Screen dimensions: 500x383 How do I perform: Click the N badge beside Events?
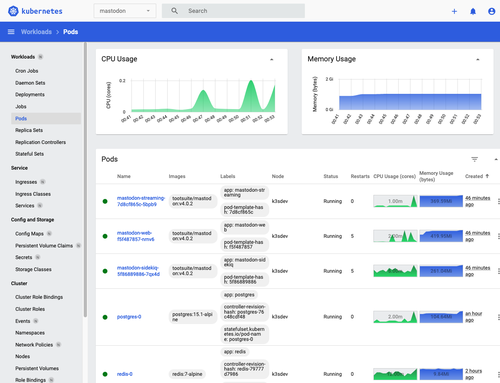pos(36,321)
